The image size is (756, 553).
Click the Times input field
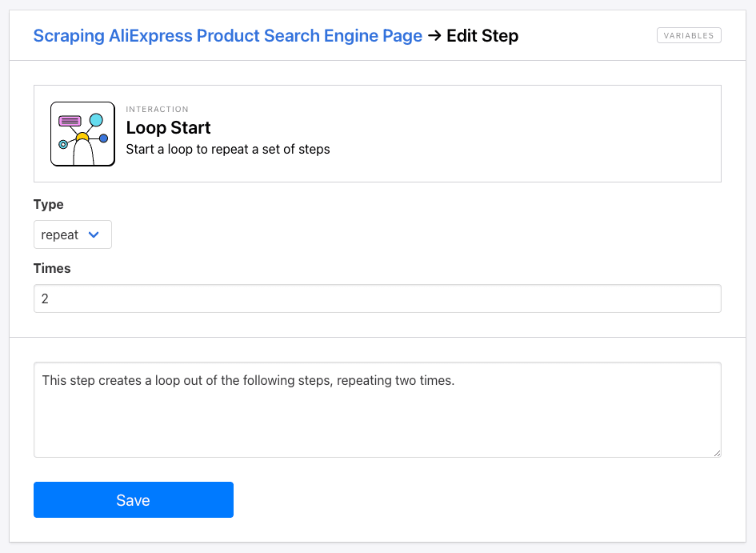click(377, 299)
